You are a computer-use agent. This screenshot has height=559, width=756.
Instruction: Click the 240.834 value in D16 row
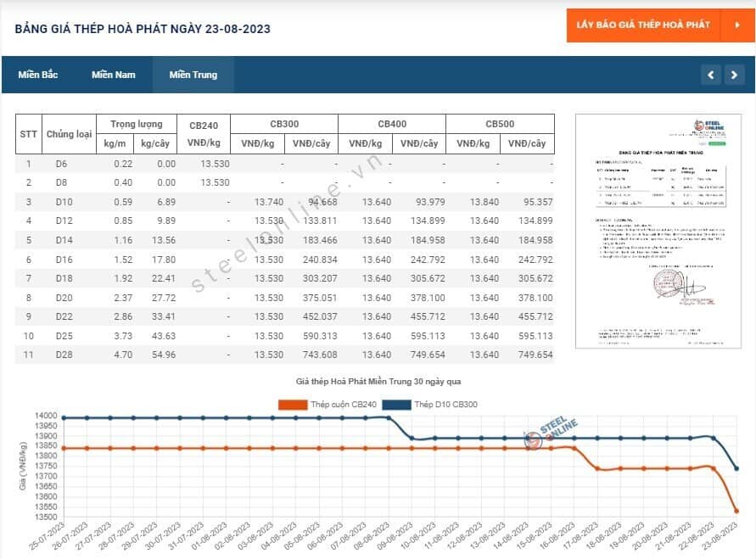pos(320,260)
